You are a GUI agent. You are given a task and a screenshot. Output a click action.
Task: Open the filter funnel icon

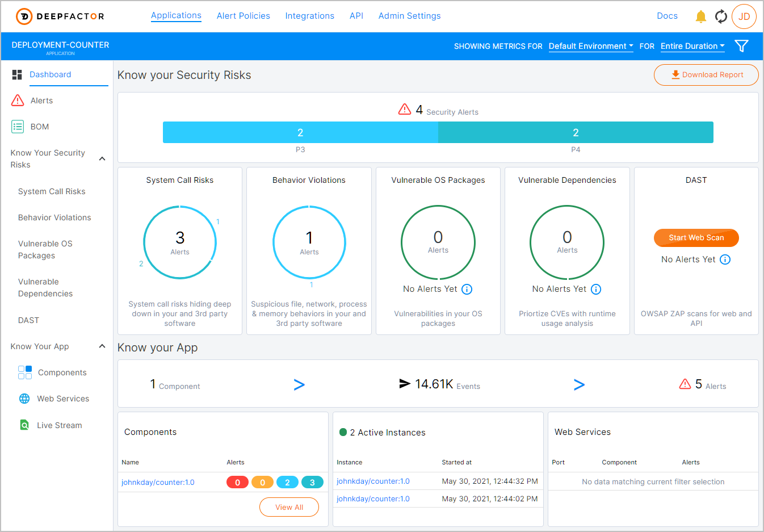(x=741, y=46)
